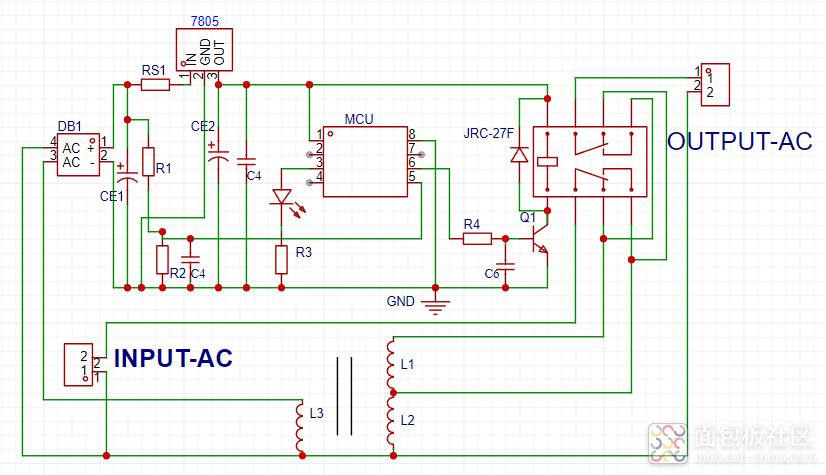
Task: Click the LED symbol above R3
Action: [x=283, y=197]
